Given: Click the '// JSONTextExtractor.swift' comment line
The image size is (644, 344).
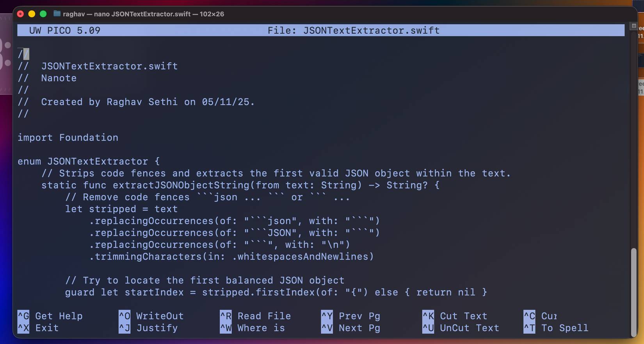Looking at the screenshot, I should click(x=98, y=66).
